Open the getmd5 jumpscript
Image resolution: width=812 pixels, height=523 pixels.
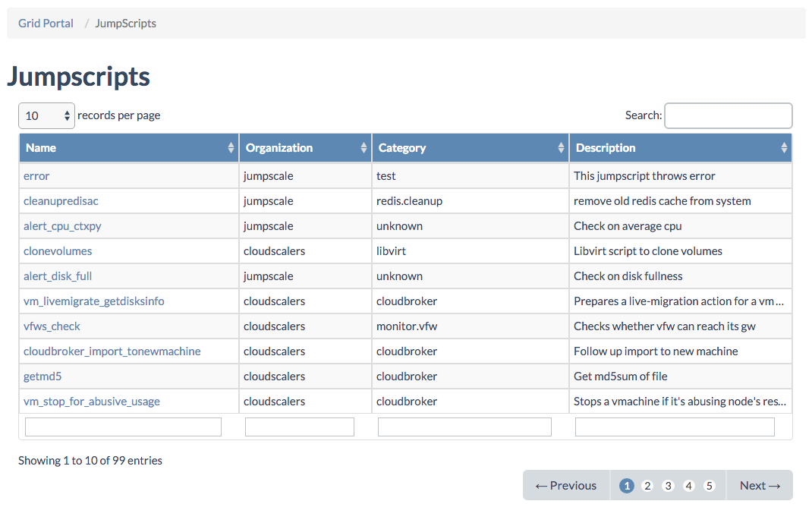click(x=42, y=376)
